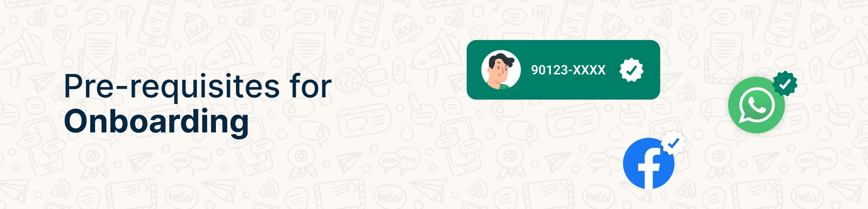The width and height of the screenshot is (868, 209).
Task: Click the Facebook logo icon
Action: coord(649,163)
